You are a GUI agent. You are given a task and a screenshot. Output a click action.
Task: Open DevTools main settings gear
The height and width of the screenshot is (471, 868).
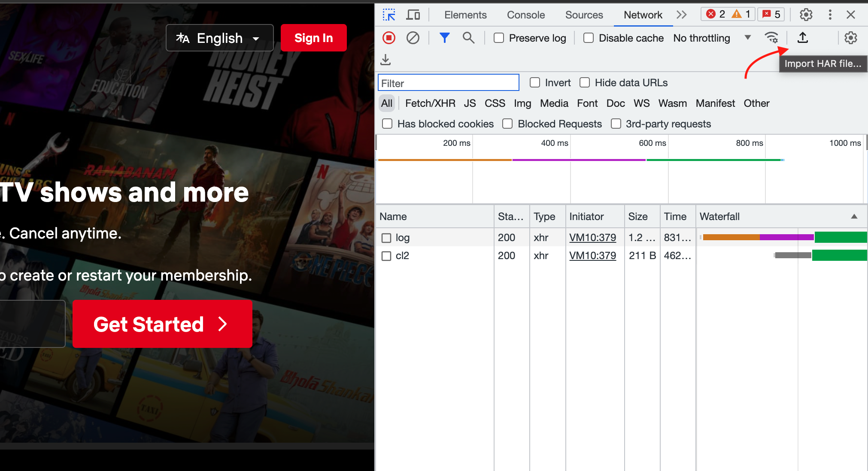tap(806, 15)
